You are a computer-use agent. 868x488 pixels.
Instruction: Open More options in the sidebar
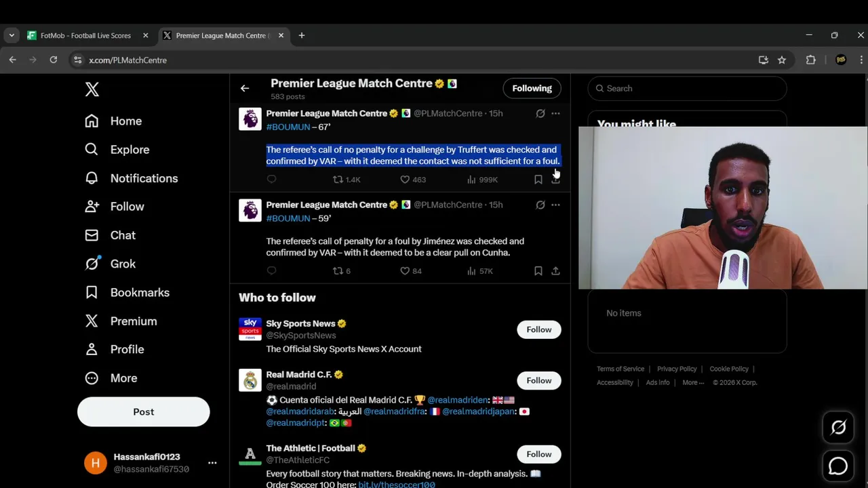pos(111,378)
